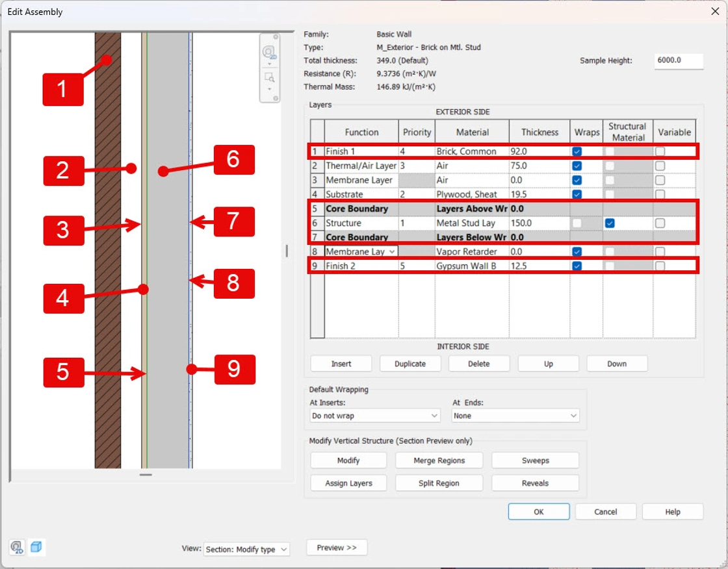
Task: Click red callout marker number 6
Action: (233, 160)
